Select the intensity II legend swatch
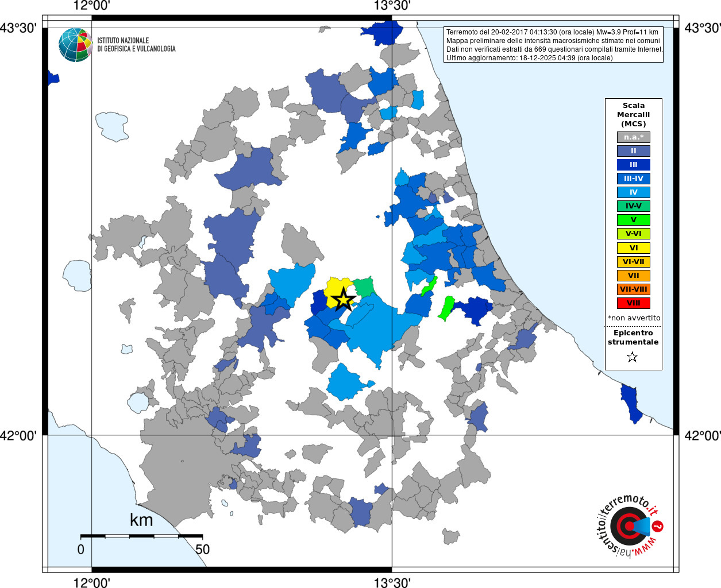Screen dimensions: 721x588 634,151
